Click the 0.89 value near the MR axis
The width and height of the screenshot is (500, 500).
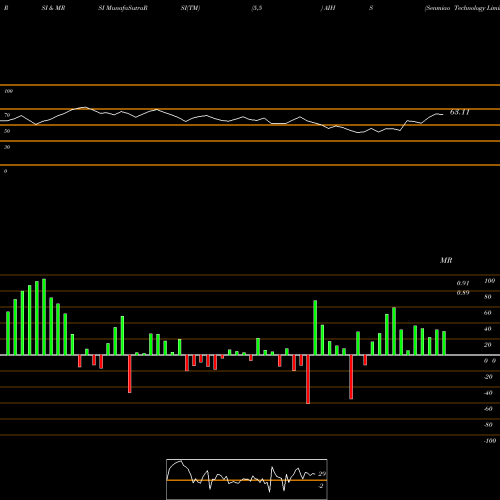tap(463, 293)
